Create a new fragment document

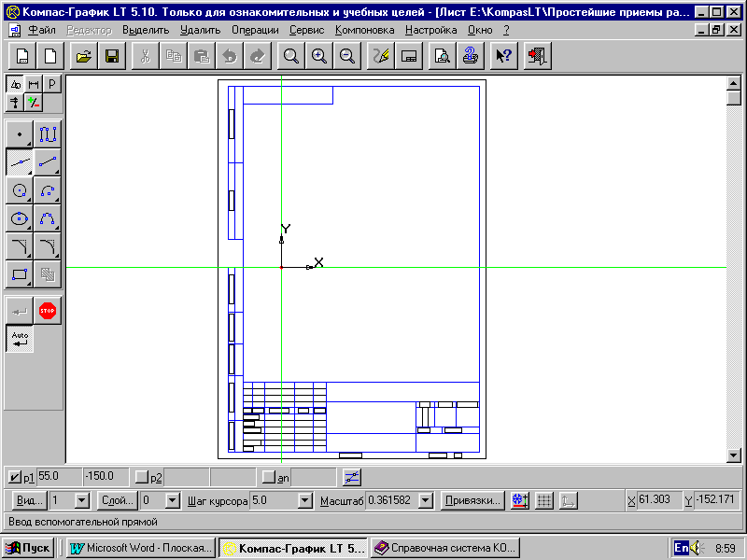pos(50,56)
